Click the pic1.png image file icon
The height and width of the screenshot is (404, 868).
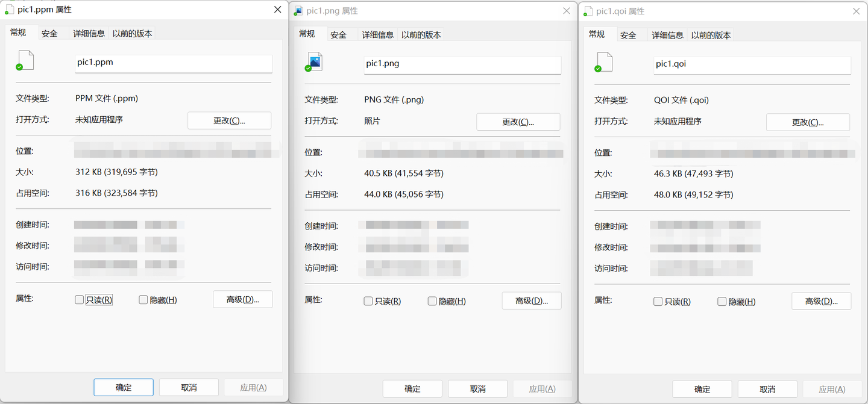click(314, 62)
